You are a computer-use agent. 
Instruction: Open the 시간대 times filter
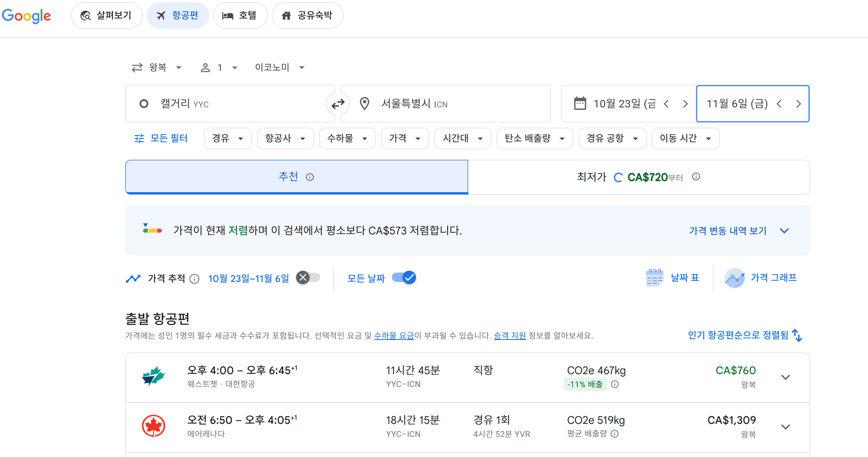(463, 138)
